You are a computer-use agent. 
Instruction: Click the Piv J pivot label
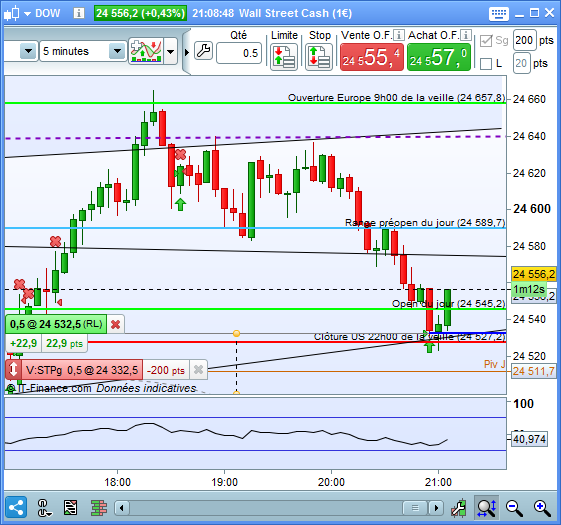pos(494,364)
